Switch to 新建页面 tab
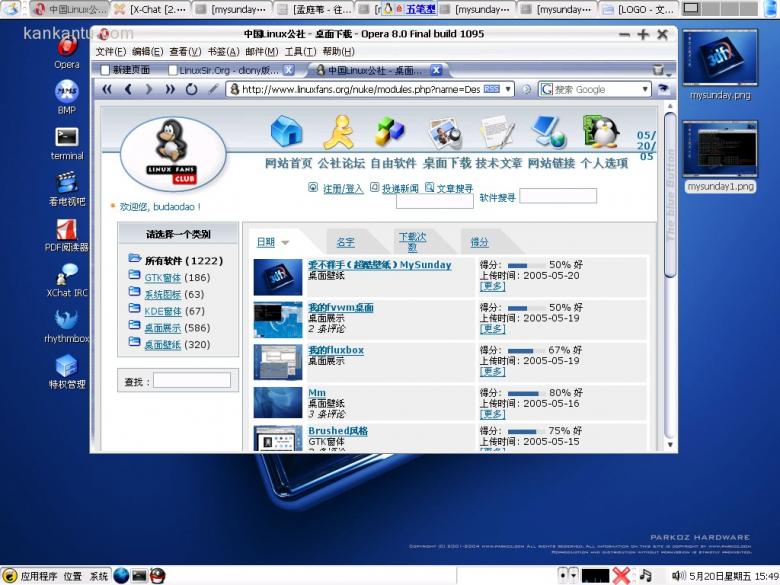Screen dimensions: 780x585 [x=126, y=70]
